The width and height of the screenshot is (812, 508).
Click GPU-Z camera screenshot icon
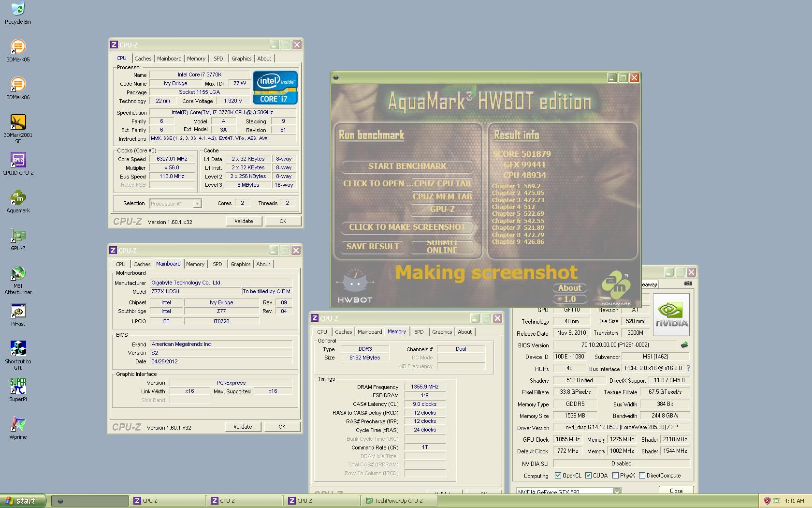688,284
